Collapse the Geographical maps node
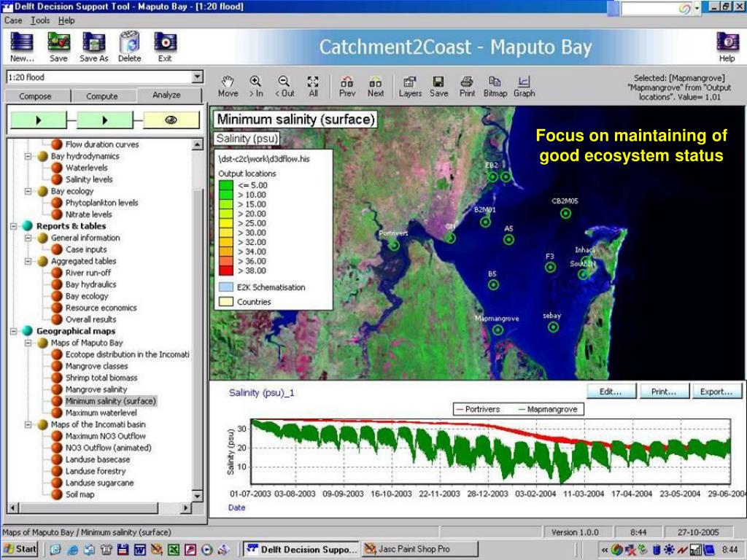This screenshot has width=747, height=560. 14,331
